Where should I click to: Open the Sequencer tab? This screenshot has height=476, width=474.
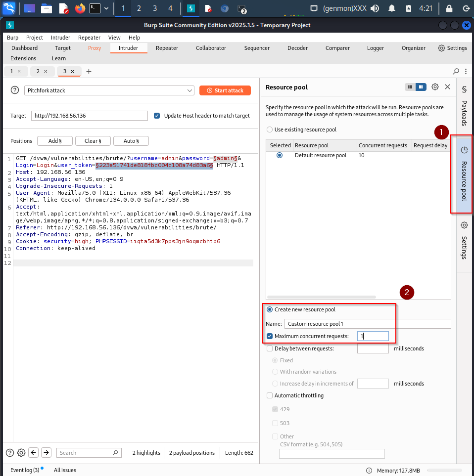click(257, 48)
